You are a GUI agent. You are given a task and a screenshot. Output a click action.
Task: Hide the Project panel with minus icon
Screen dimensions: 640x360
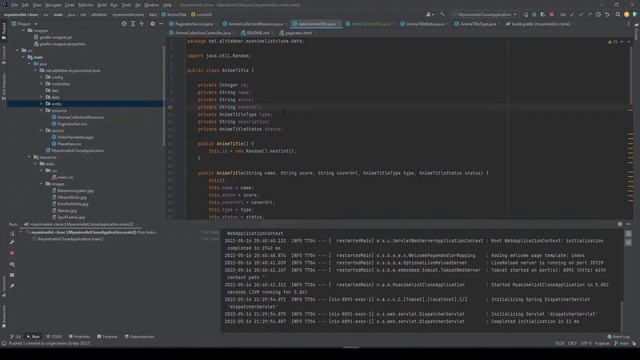point(161,24)
